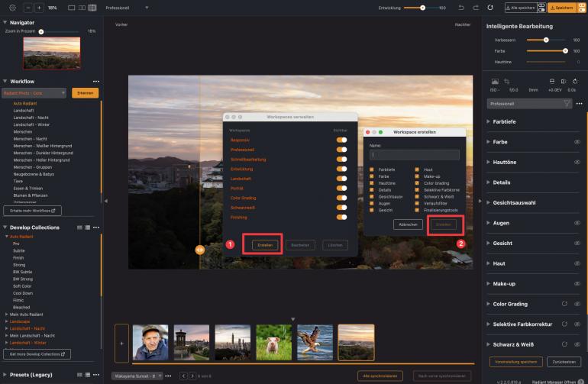Open Presets (Legacy) three-dot menu
The width and height of the screenshot is (588, 384).
[96, 375]
